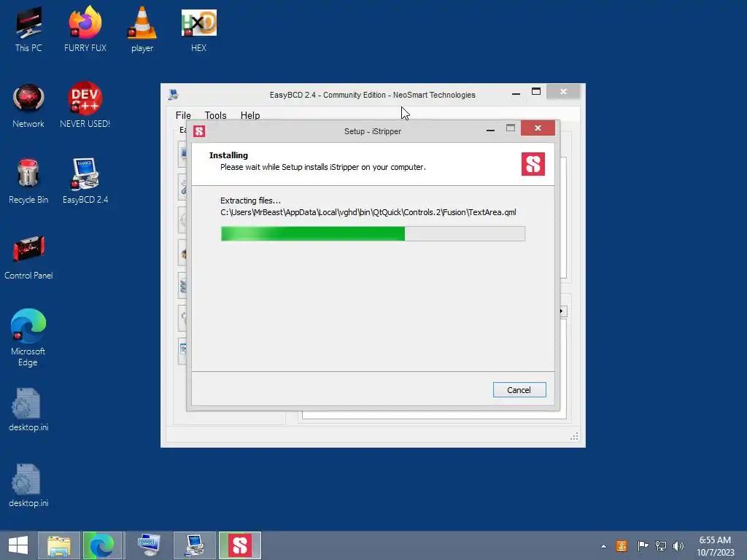Click the EasyBCD resize grip corner
Screen dimensions: 747x560
tap(575, 436)
